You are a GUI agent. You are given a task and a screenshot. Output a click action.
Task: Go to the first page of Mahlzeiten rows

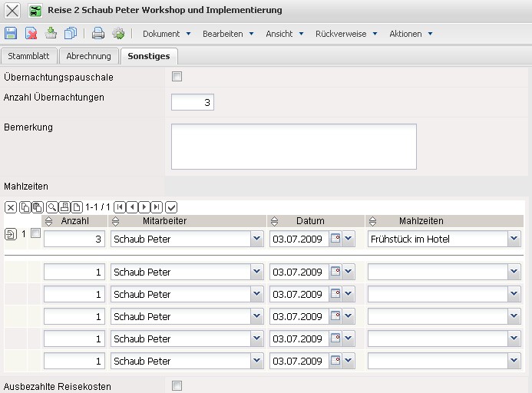tap(120, 207)
